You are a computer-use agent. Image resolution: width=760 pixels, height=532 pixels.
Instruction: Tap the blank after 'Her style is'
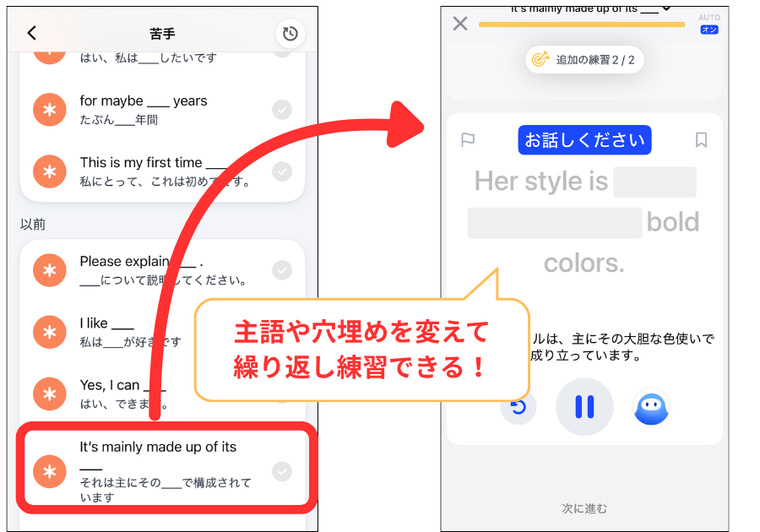(x=654, y=182)
